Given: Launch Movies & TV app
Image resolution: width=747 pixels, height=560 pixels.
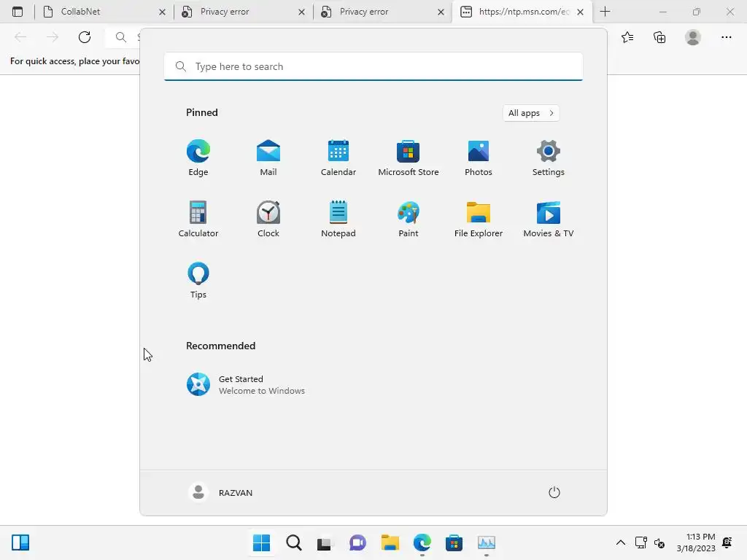Looking at the screenshot, I should (x=549, y=219).
